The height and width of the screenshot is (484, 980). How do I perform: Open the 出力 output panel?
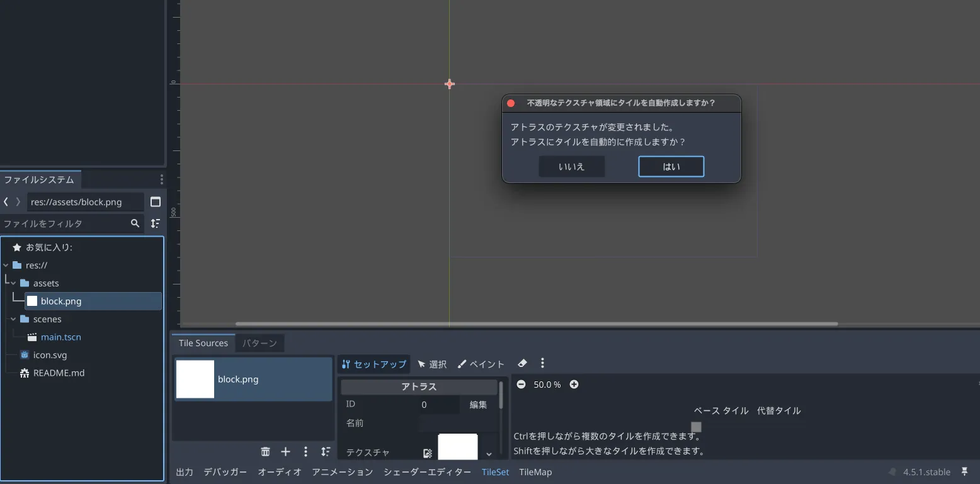[185, 472]
